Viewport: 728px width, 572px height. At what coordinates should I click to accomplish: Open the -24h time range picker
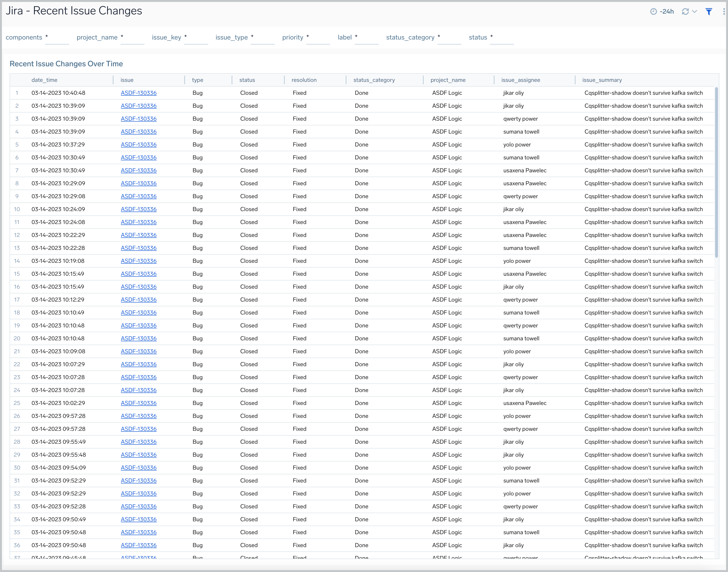pos(662,11)
